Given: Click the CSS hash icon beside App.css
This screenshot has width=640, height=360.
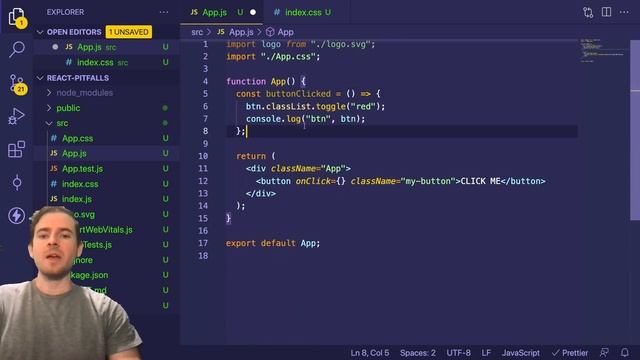Looking at the screenshot, I should [x=54, y=138].
